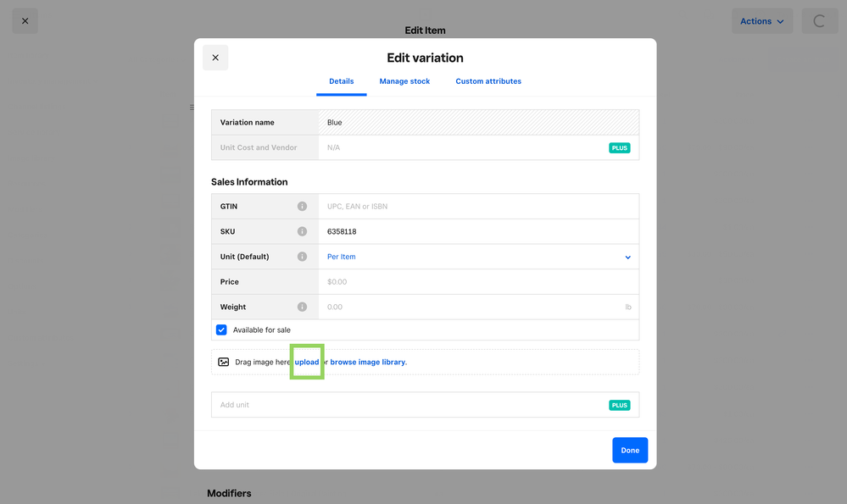Open the Per Item unit dropdown
This screenshot has height=504, width=847.
point(478,257)
